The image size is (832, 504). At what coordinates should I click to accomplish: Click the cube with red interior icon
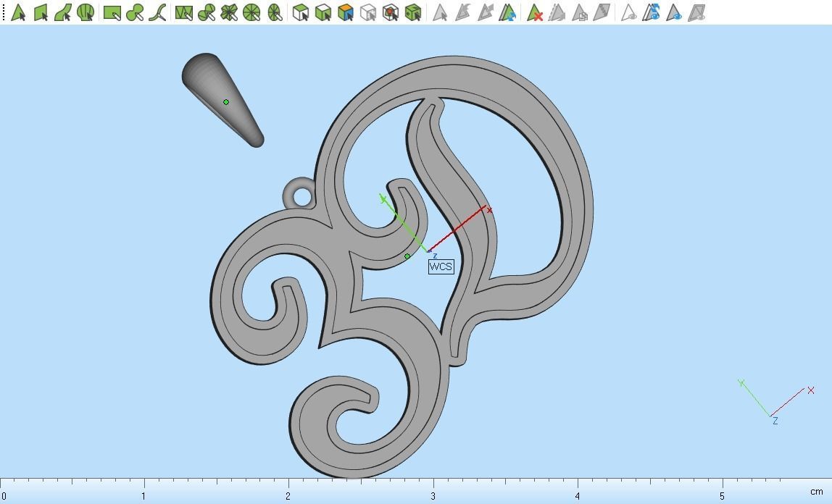pyautogui.click(x=391, y=12)
